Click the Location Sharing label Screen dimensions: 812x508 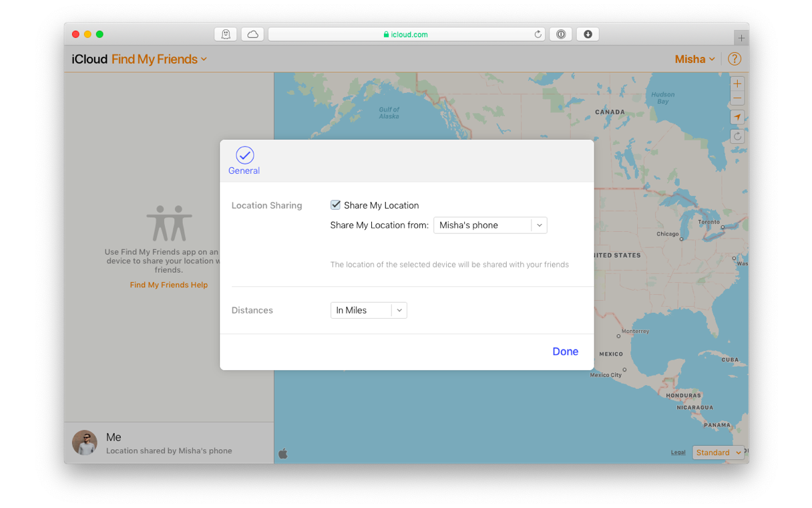267,205
